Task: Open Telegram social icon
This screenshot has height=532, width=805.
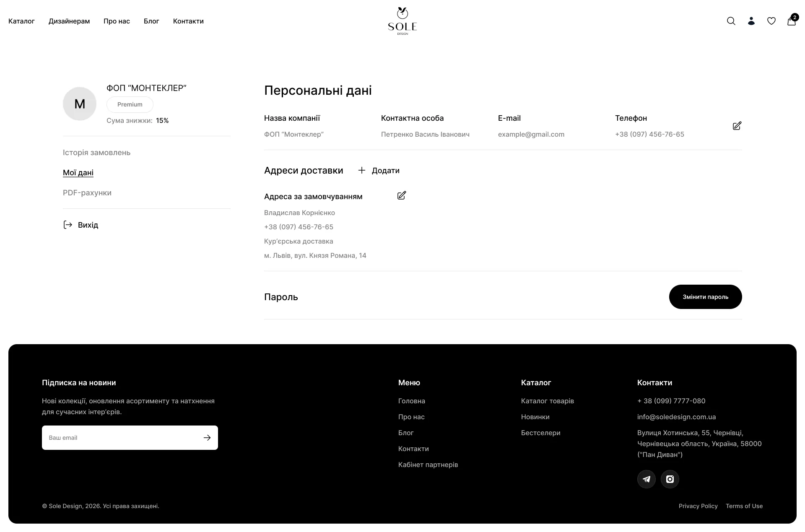Action: click(x=647, y=479)
